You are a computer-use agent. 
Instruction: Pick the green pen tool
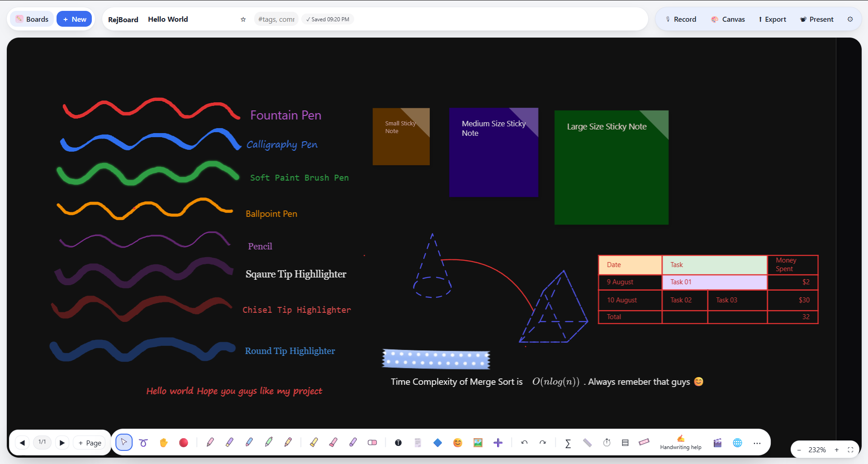269,442
